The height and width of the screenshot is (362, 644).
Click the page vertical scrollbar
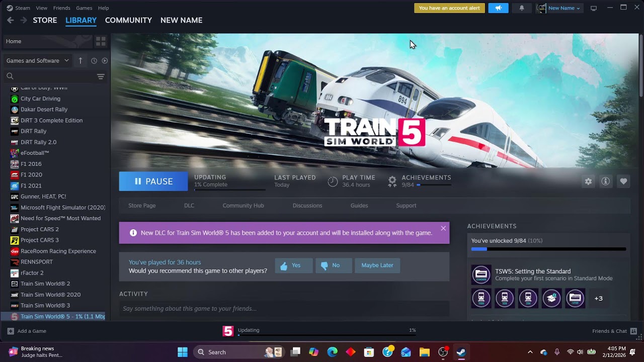(x=641, y=65)
